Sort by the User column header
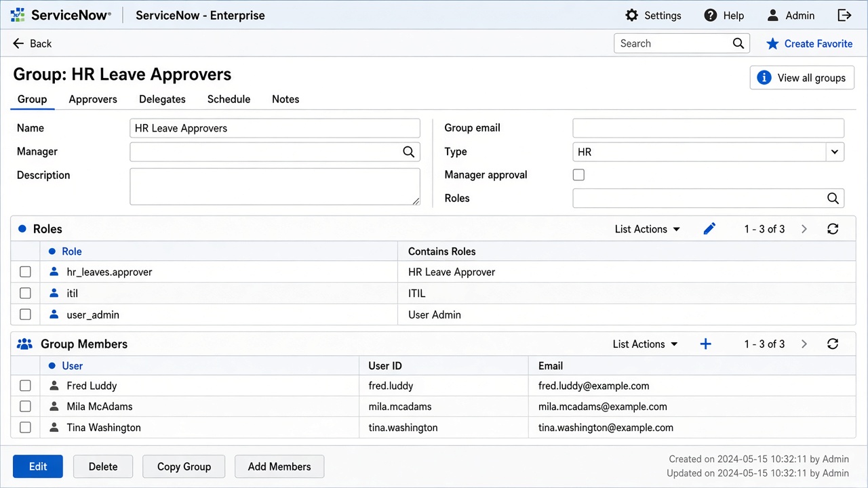868x488 pixels. click(x=72, y=366)
